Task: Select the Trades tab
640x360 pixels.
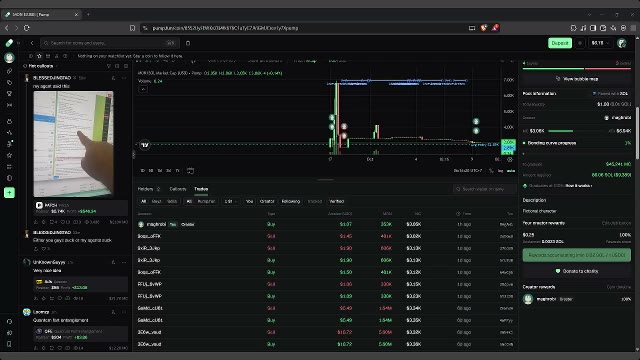Action: pos(201,189)
